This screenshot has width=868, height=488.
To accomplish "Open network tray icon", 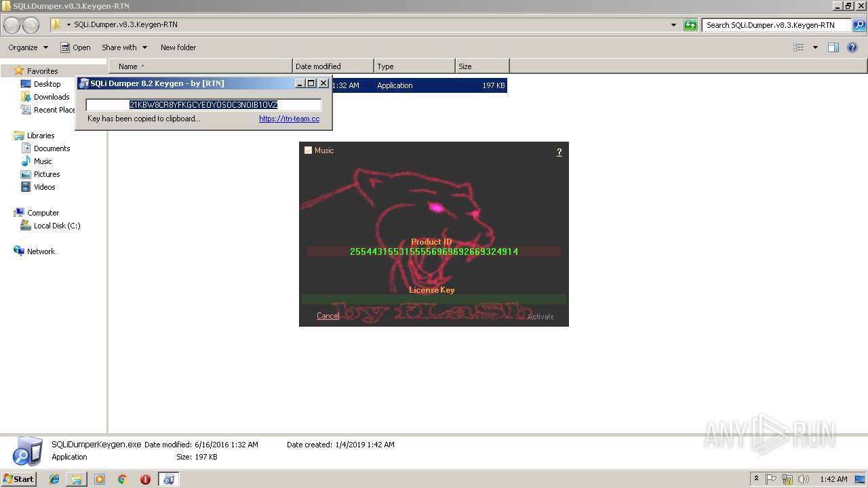I will tap(787, 479).
